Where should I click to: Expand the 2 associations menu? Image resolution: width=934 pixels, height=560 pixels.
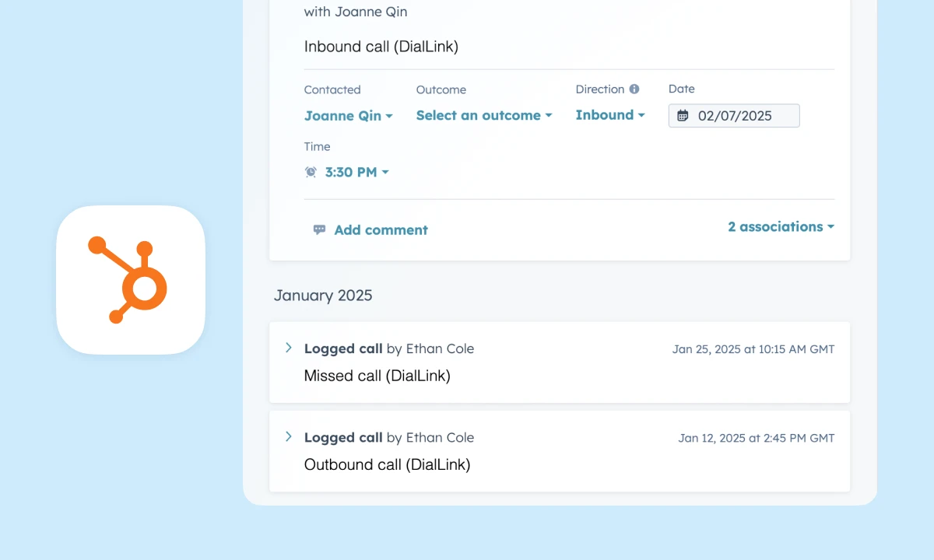pyautogui.click(x=781, y=227)
